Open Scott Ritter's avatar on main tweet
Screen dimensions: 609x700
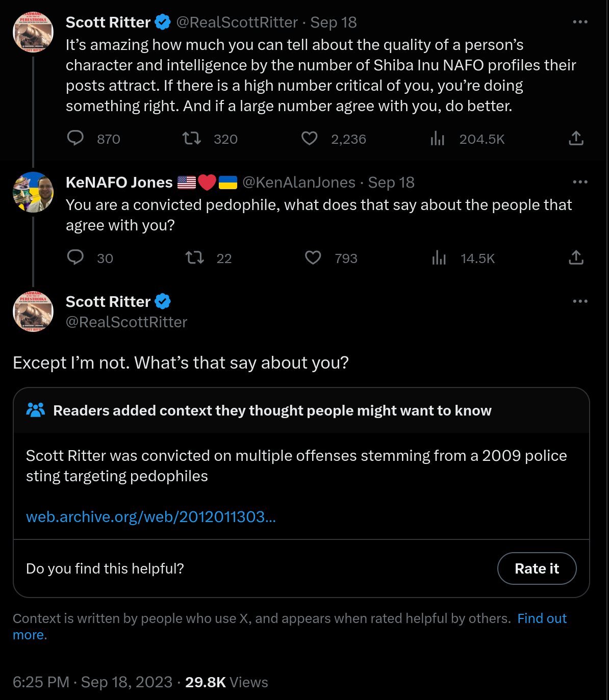tap(33, 312)
